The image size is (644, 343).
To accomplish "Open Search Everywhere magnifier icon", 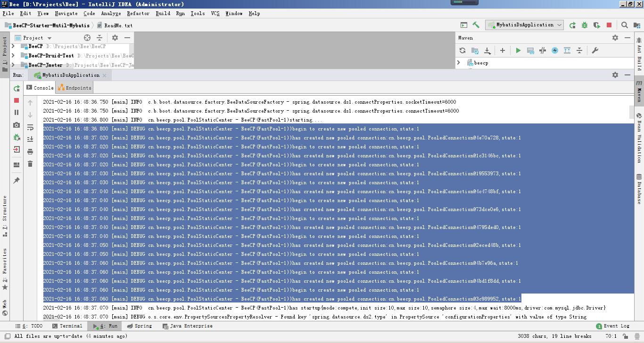I will 625,25.
